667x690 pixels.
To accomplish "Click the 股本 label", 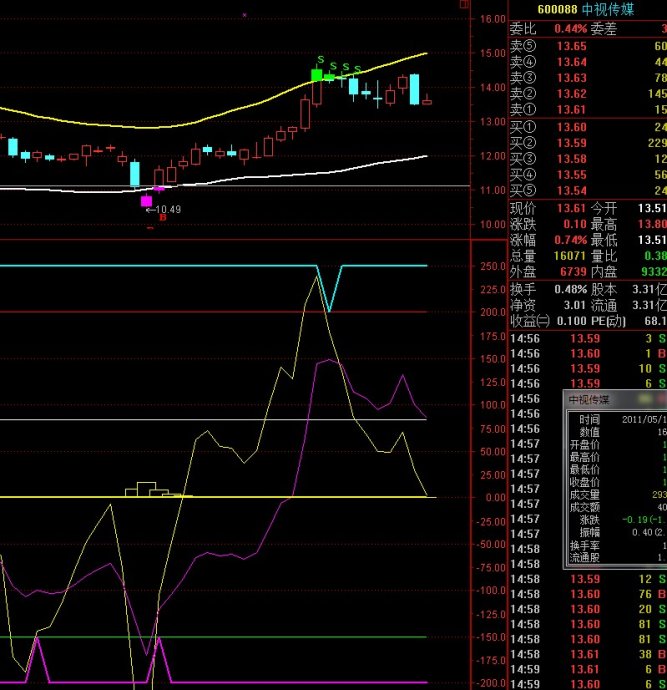I will [604, 289].
